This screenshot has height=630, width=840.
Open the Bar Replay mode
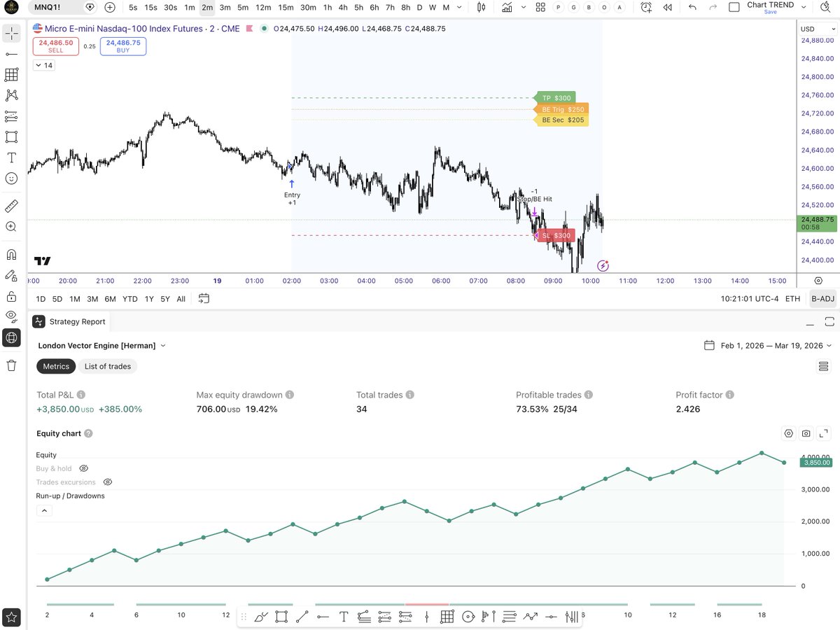pyautogui.click(x=666, y=8)
